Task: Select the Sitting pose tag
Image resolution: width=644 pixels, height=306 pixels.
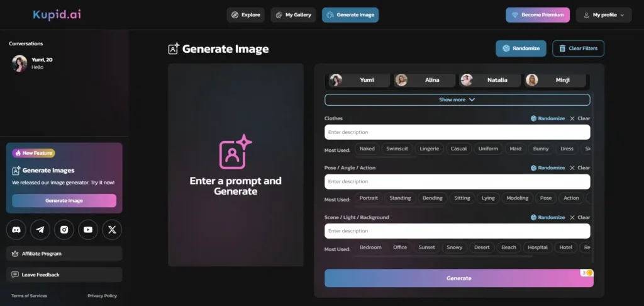Action: [462, 198]
